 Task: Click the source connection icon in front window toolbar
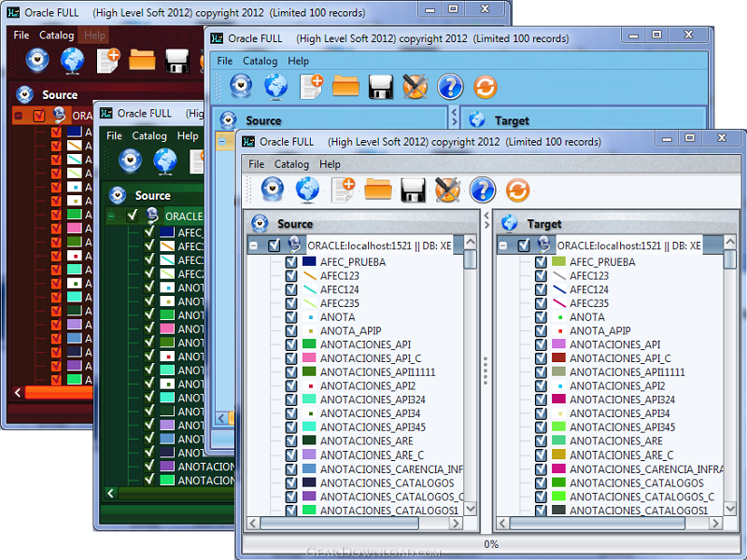(x=273, y=189)
